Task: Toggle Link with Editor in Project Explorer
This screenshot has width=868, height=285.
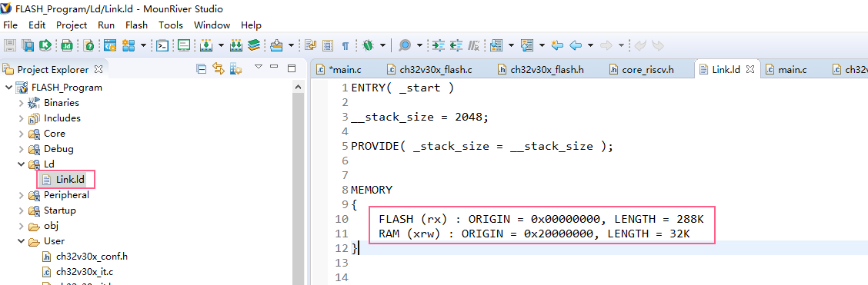Action: pyautogui.click(x=218, y=68)
